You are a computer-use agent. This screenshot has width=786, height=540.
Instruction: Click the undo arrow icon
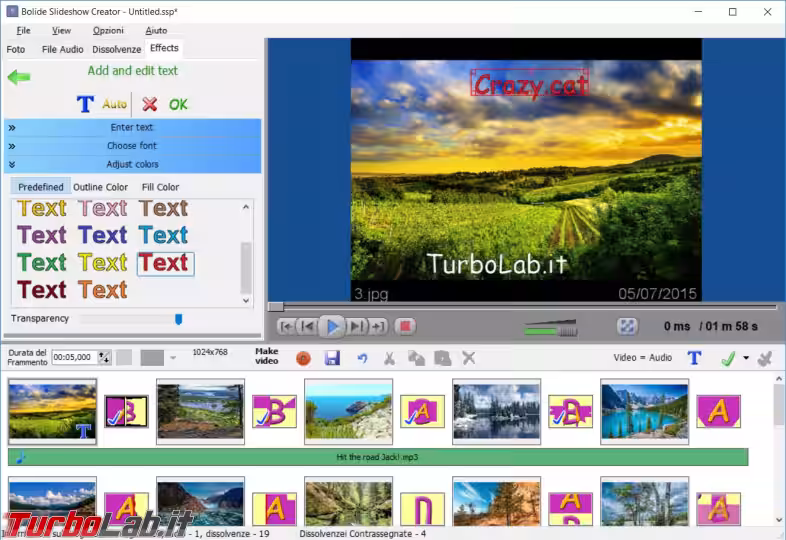pos(362,358)
